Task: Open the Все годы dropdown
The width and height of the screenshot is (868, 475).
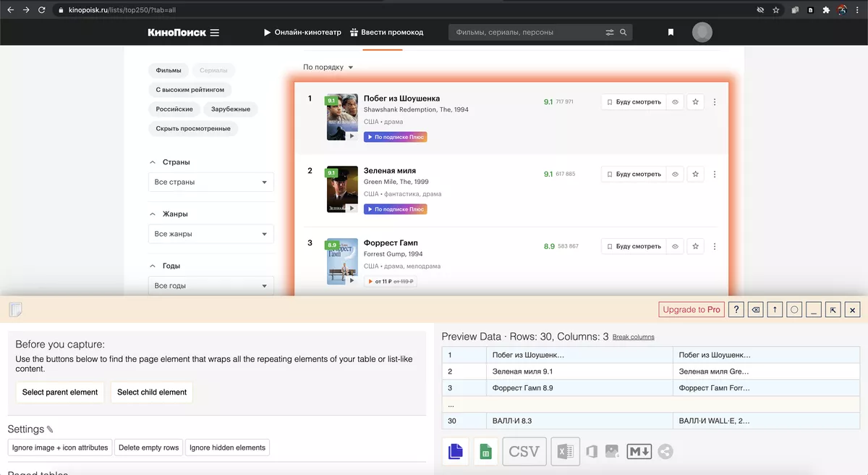Action: click(211, 286)
